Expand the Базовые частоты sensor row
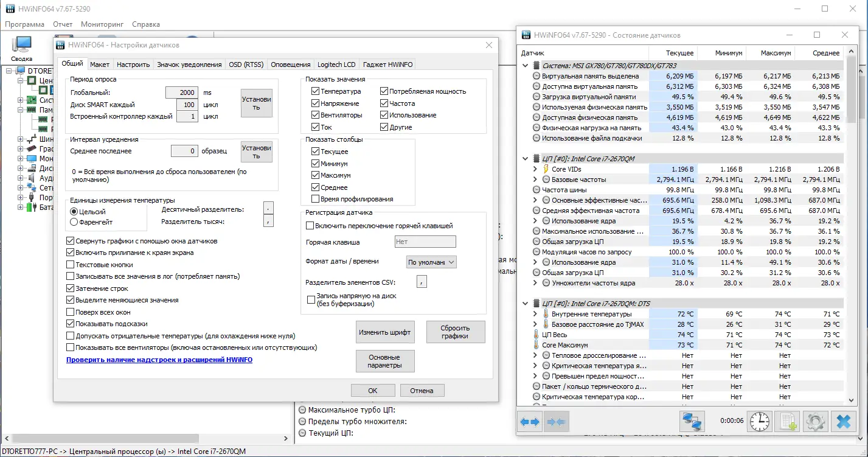The image size is (868, 457). [535, 180]
